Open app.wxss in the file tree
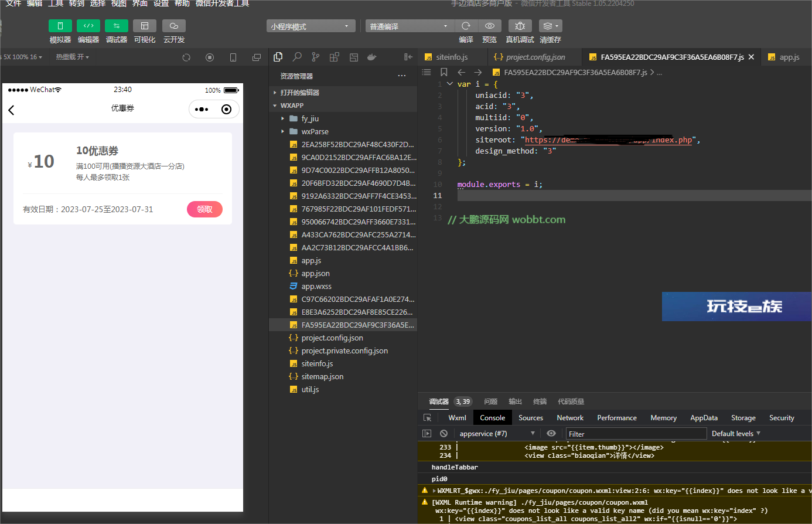The width and height of the screenshot is (812, 524). pos(343,286)
